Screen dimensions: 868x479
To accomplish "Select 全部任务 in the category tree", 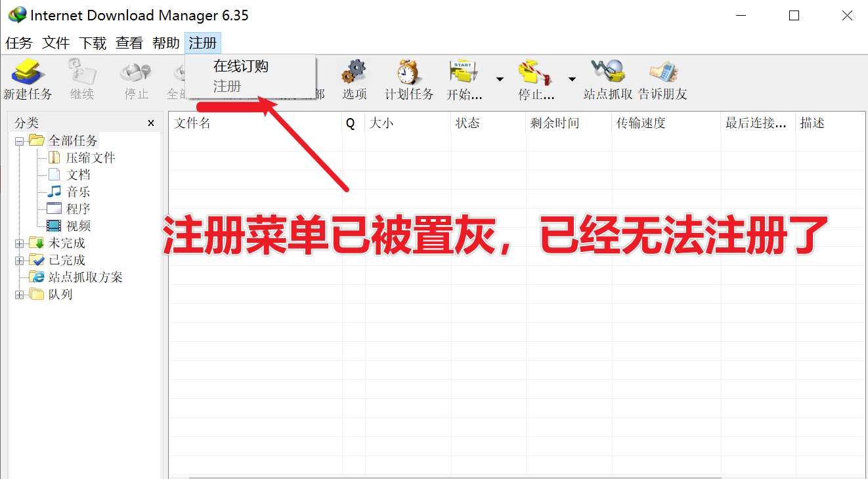I will click(74, 140).
